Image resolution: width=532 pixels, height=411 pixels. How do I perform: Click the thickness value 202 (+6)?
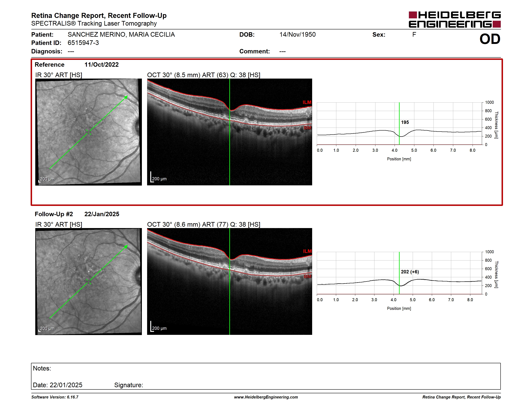point(410,272)
